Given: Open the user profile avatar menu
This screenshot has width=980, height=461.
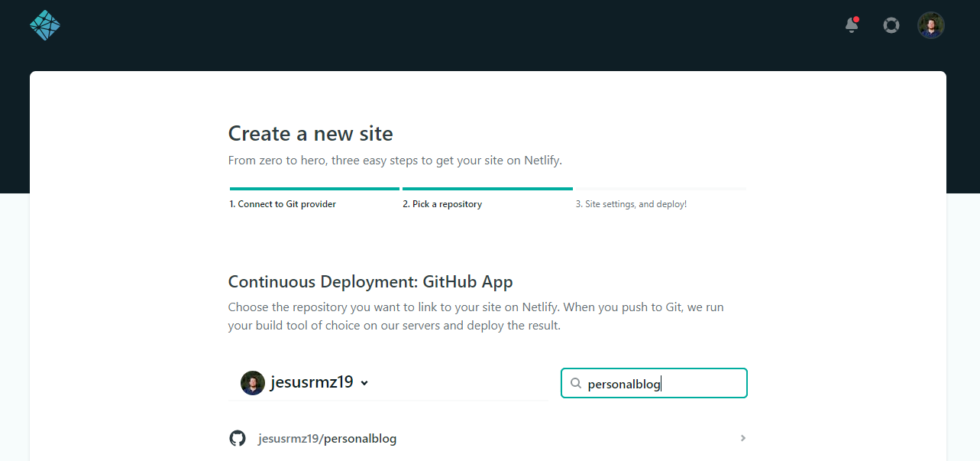Looking at the screenshot, I should pyautogui.click(x=930, y=25).
